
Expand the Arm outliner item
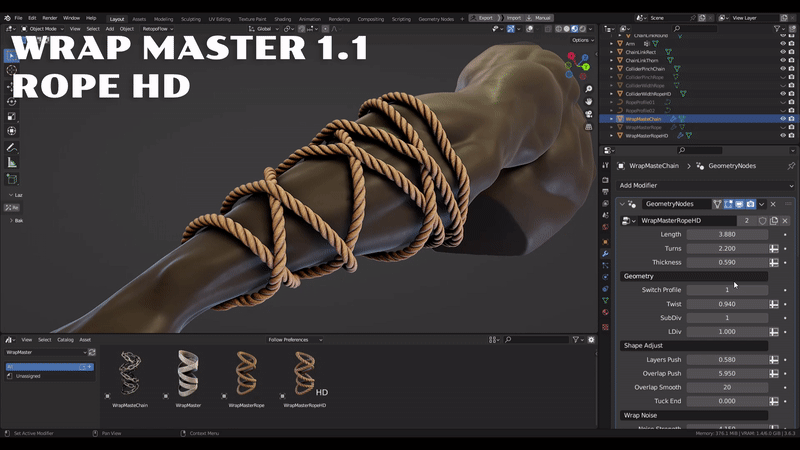(x=612, y=44)
